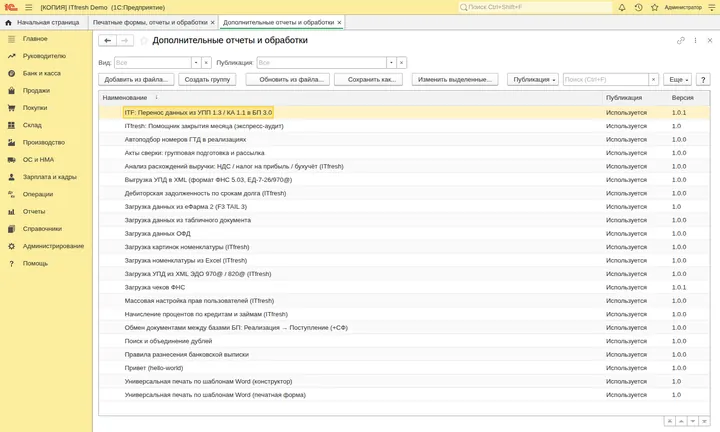This screenshot has width=720, height=432.
Task: Focus the Поиск (Ctrl+F) list search field
Action: (606, 79)
